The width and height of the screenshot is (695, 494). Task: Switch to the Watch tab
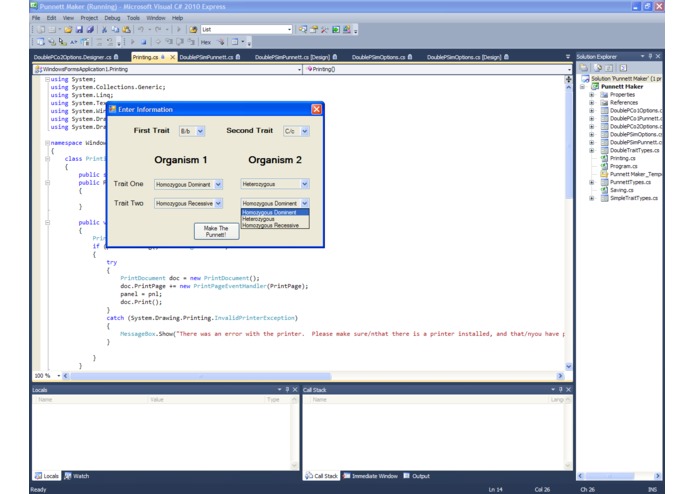pyautogui.click(x=77, y=476)
